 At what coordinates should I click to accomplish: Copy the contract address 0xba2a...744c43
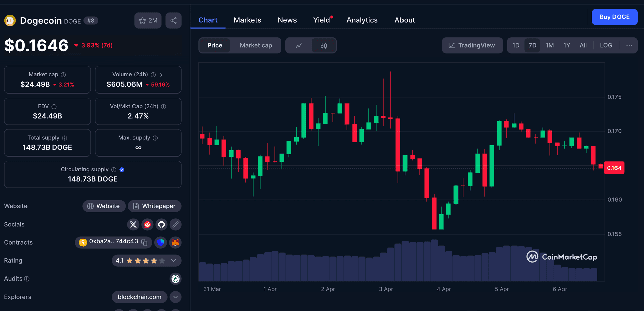(x=144, y=242)
